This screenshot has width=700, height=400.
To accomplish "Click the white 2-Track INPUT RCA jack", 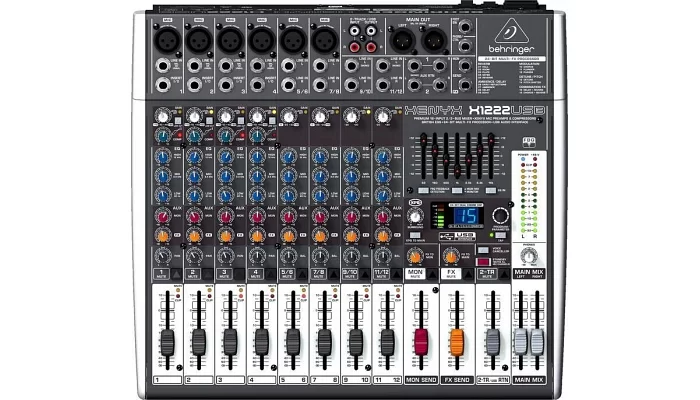I will click(354, 31).
